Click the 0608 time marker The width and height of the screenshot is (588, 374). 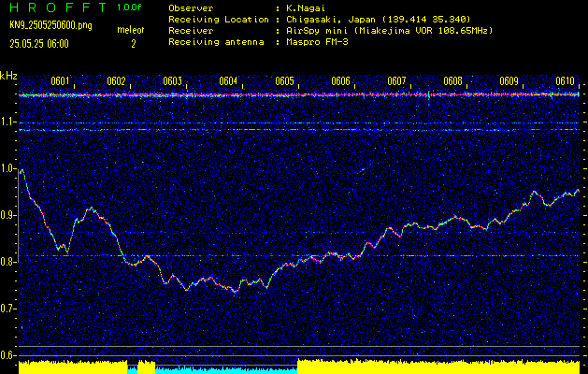pyautogui.click(x=453, y=81)
